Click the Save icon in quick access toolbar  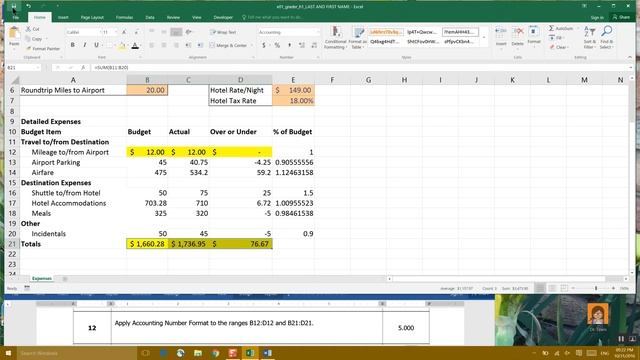click(14, 6)
